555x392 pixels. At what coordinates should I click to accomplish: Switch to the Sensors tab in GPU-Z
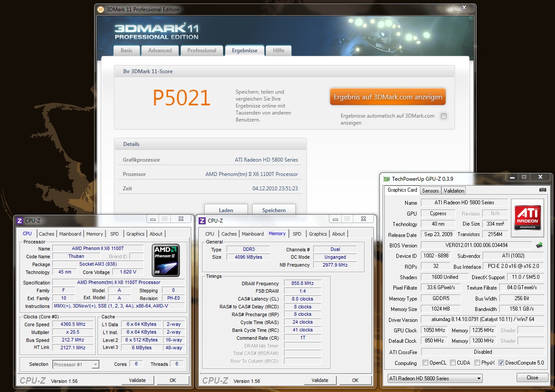430,190
